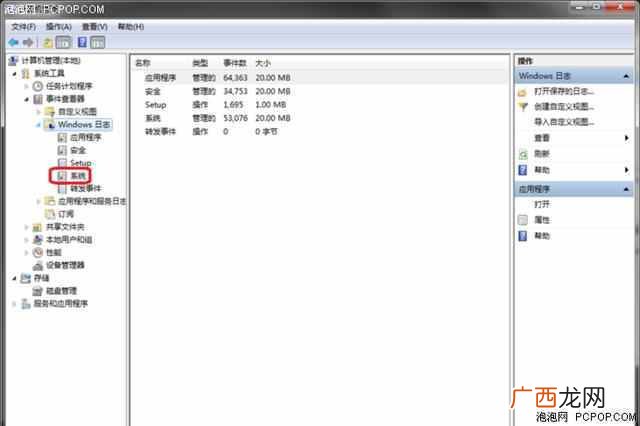
Task: Click the 应用程序和服务日志 folder icon
Action: [50, 201]
